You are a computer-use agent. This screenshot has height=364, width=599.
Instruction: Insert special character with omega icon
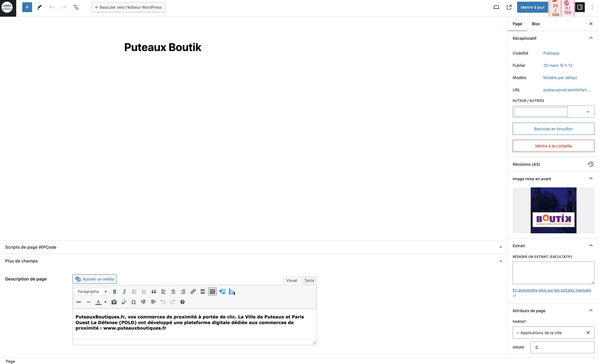[133, 302]
